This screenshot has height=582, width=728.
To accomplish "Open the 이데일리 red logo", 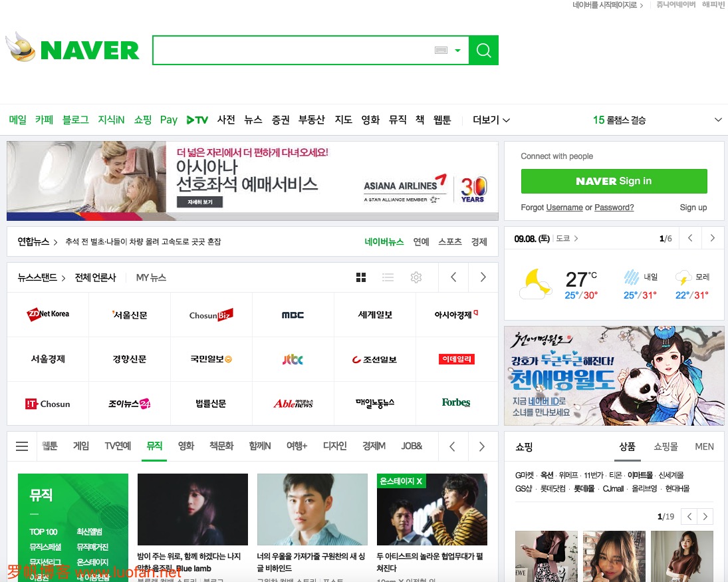I will tap(456, 359).
